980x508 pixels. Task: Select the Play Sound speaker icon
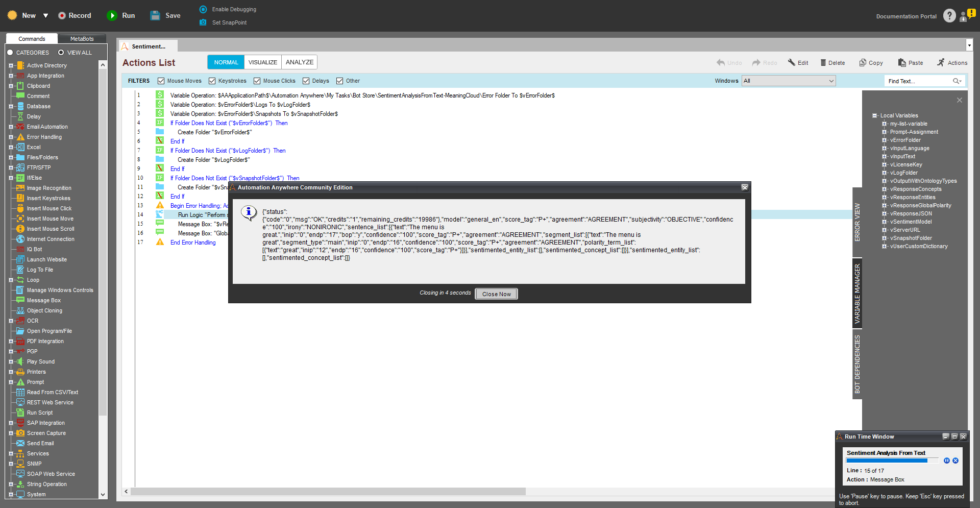coord(20,361)
